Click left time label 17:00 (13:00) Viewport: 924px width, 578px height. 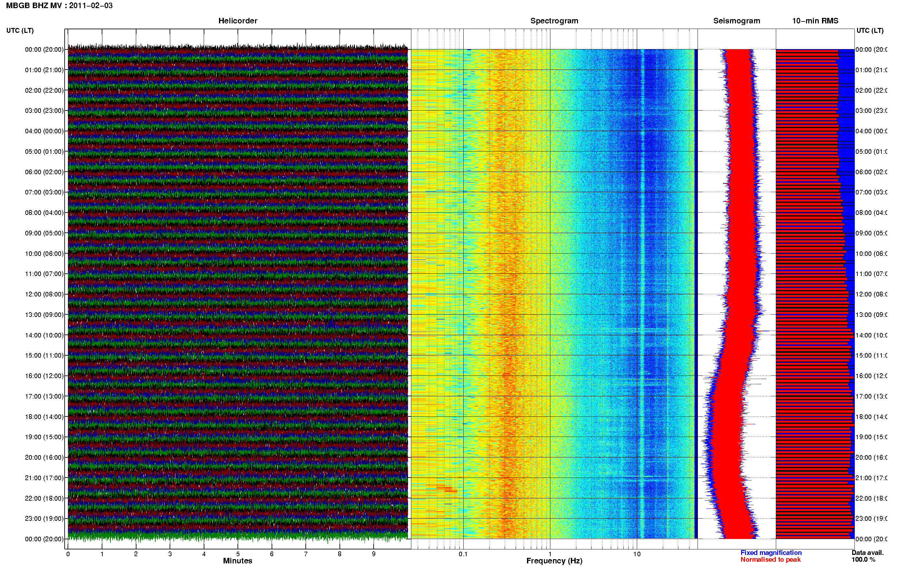click(44, 396)
